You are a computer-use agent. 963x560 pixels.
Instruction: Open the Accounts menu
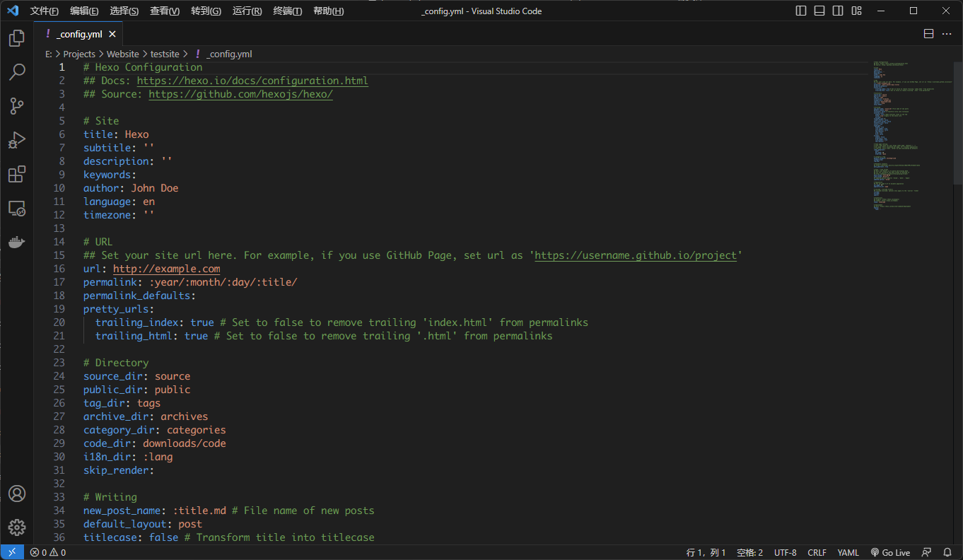(17, 493)
